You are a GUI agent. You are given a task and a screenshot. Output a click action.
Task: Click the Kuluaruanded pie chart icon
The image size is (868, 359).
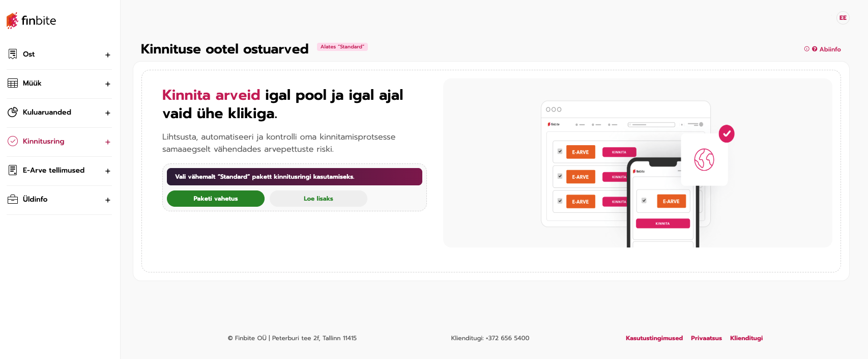13,112
